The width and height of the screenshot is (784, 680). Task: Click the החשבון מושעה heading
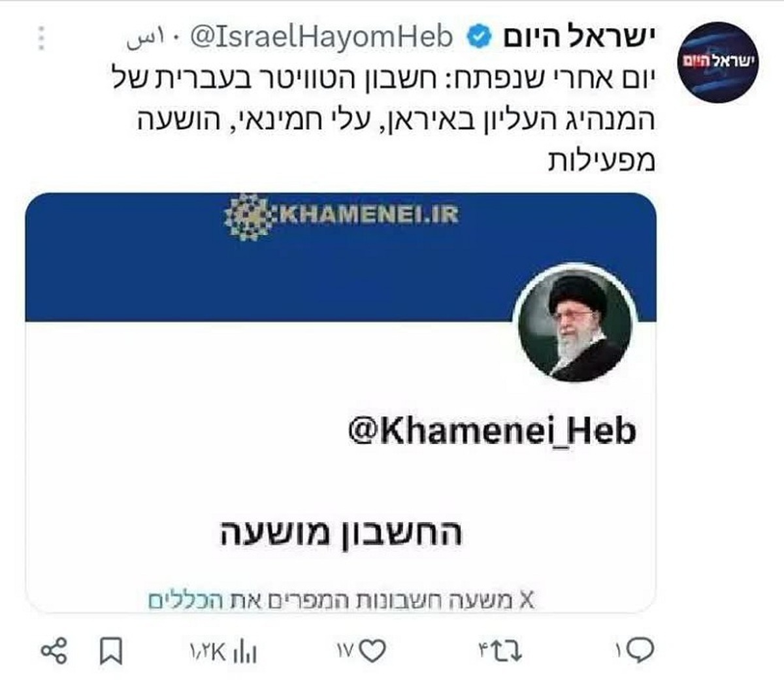[x=340, y=534]
